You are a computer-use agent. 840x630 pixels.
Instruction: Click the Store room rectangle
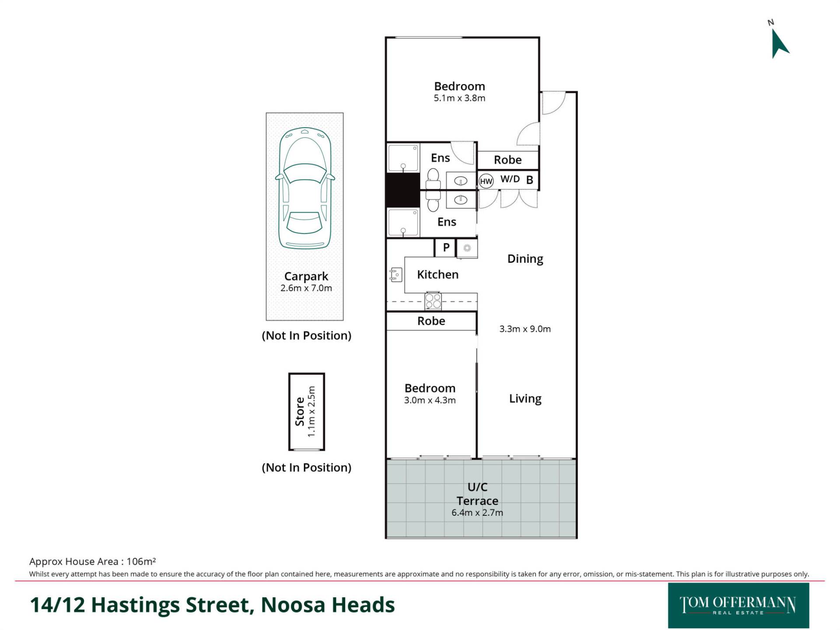coord(307,412)
